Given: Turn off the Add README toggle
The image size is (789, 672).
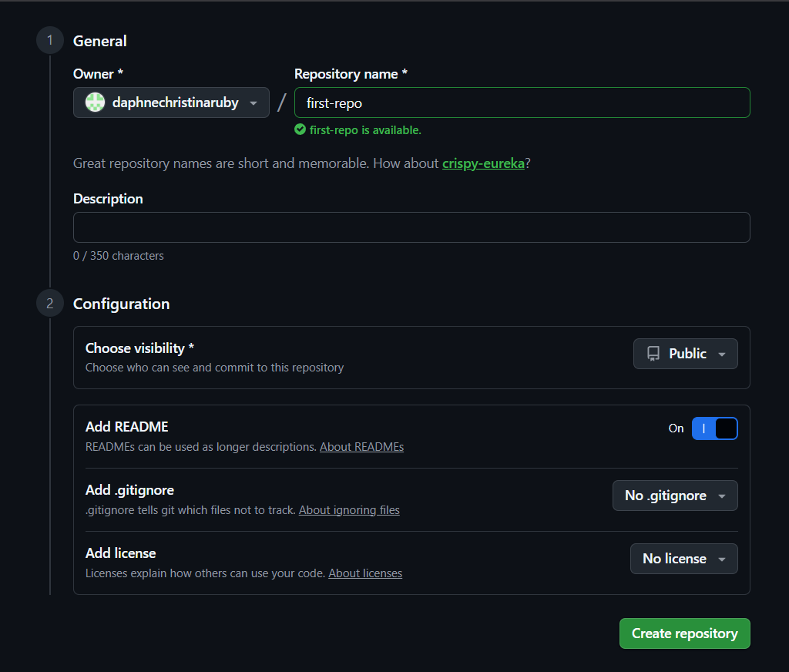Looking at the screenshot, I should (714, 428).
